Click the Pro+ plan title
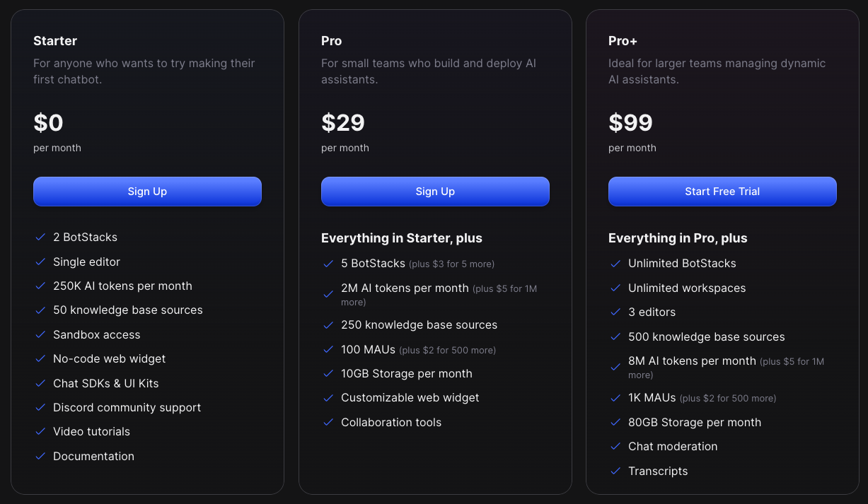 tap(623, 41)
